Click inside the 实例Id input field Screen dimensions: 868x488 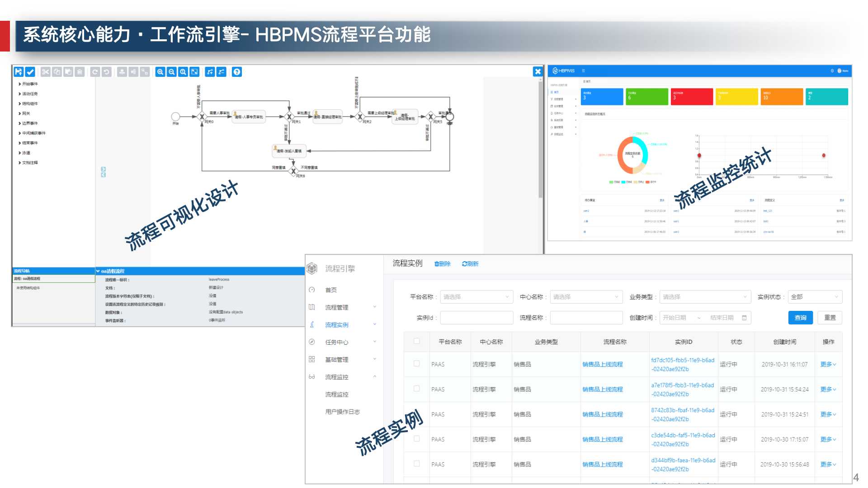pos(476,318)
